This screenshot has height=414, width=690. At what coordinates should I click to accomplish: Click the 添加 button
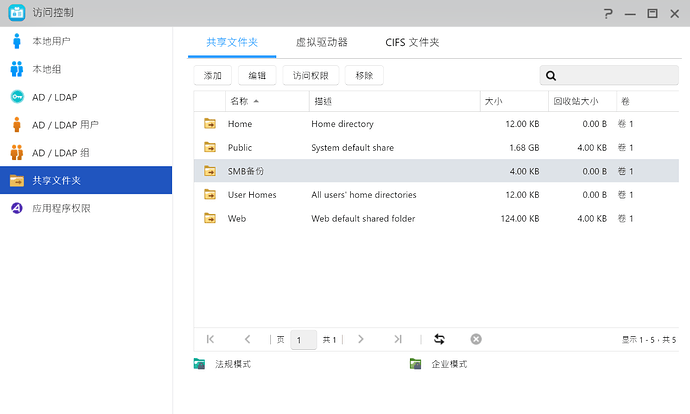pyautogui.click(x=213, y=75)
